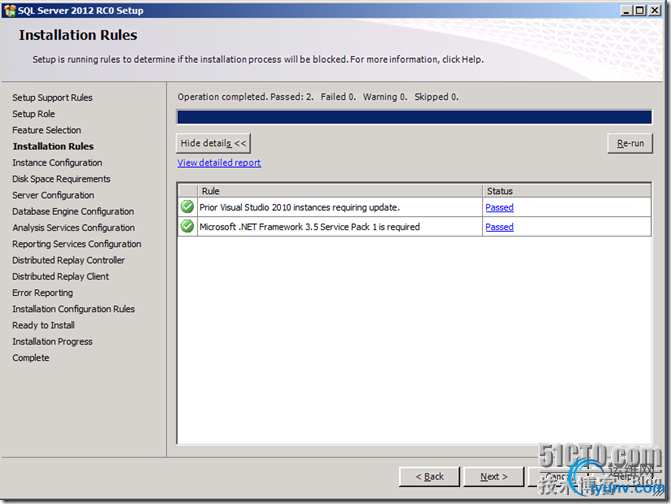671x504 pixels.
Task: Click the Status column header
Action: click(x=567, y=191)
